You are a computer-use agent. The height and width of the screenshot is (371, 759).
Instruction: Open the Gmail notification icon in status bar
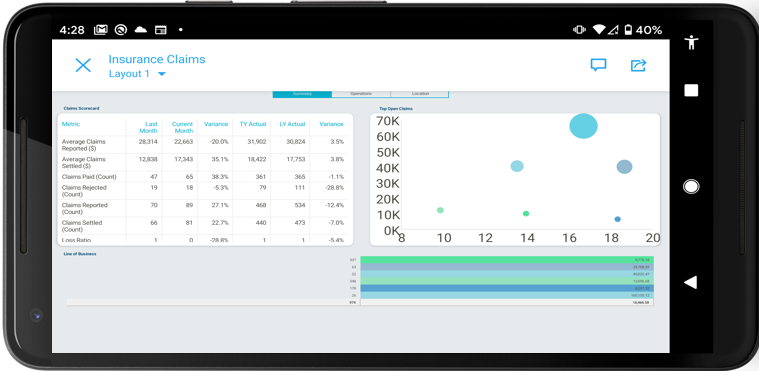100,30
